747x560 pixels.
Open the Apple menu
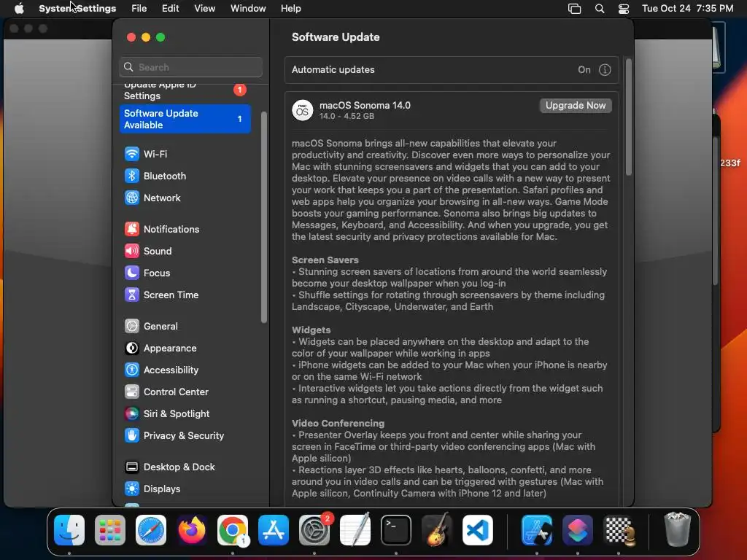pos(19,9)
